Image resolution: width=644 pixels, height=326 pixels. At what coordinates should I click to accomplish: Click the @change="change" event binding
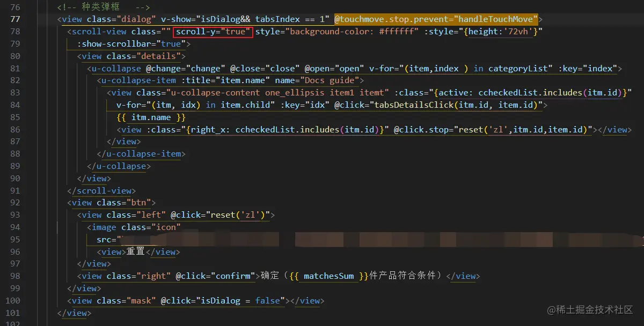(x=186, y=69)
